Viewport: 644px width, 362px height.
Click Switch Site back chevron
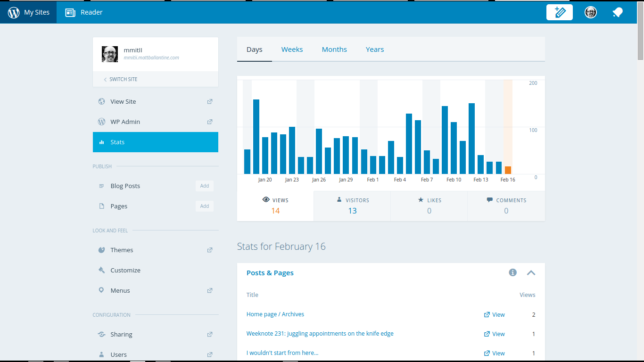[105, 79]
